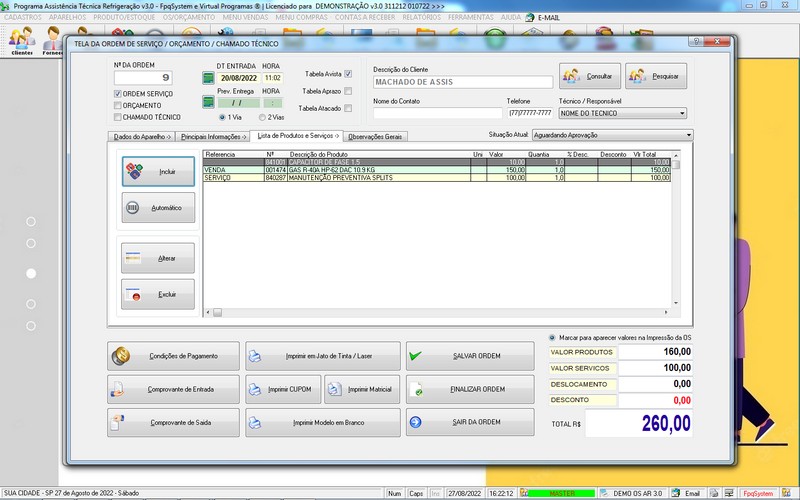Select 1 Via radio option
The width and height of the screenshot is (800, 500).
(222, 117)
